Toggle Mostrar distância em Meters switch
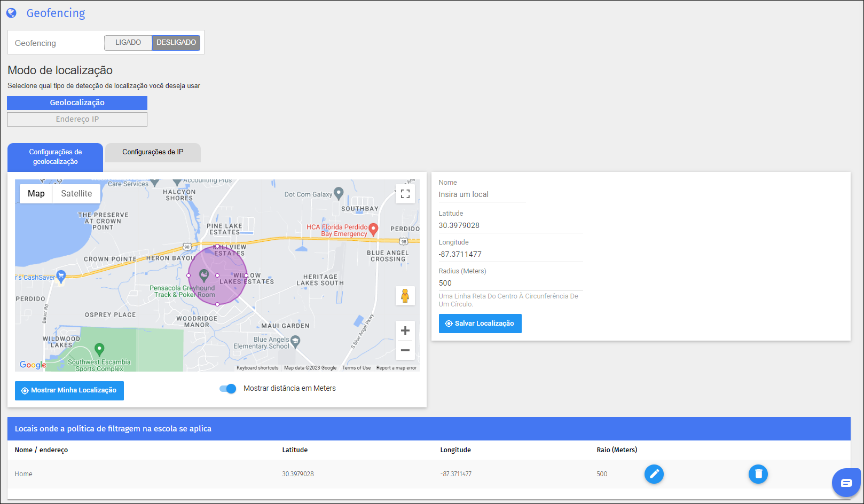The image size is (864, 504). [x=228, y=389]
